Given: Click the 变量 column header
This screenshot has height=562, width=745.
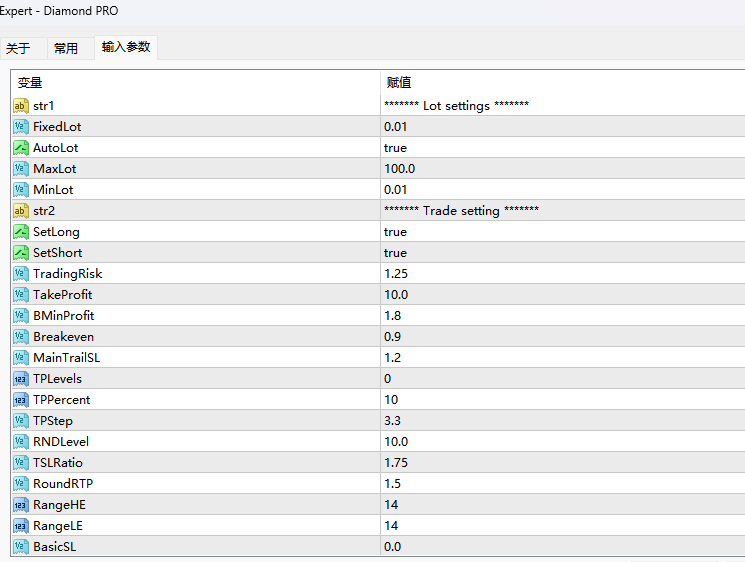Looking at the screenshot, I should pyautogui.click(x=30, y=82).
